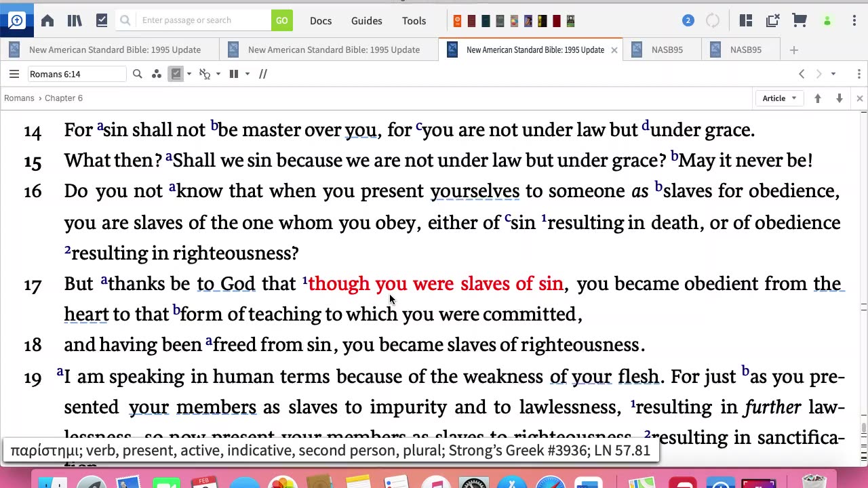
Task: Click the word 'yourselves' in verse 16
Action: (x=475, y=192)
